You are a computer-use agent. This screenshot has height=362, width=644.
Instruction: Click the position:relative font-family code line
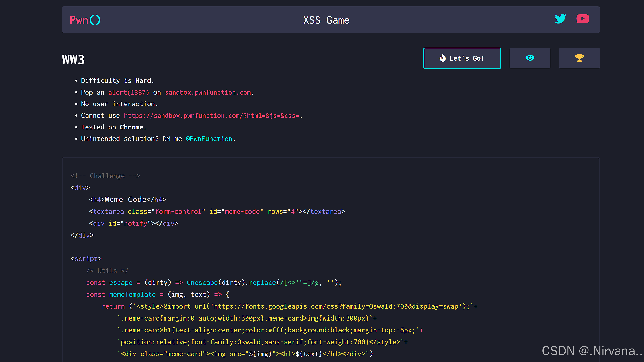click(x=262, y=342)
